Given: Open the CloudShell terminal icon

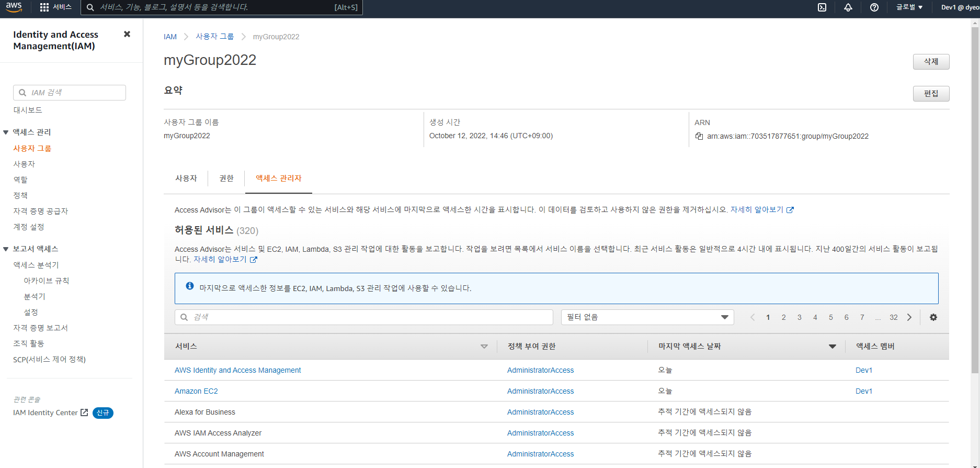Looking at the screenshot, I should coord(822,7).
